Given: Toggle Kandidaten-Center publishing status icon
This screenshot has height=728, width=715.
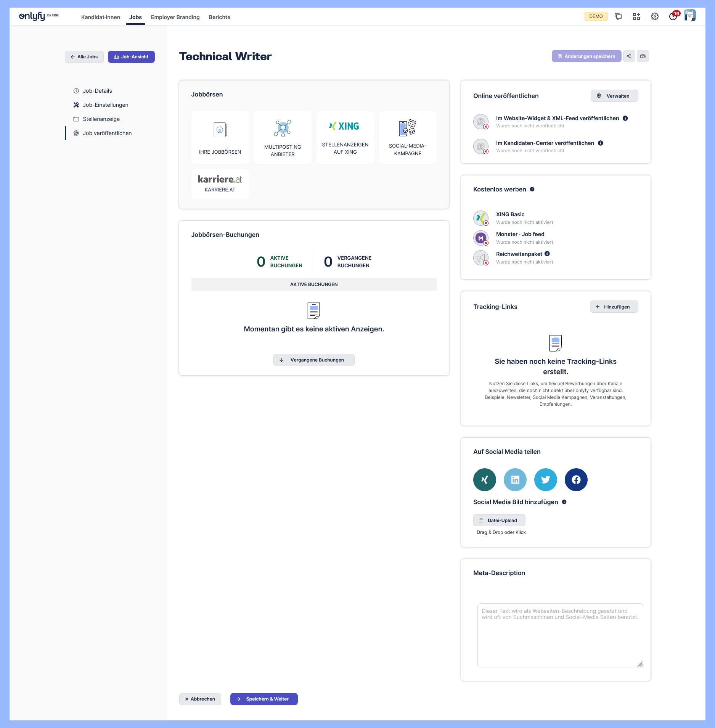Looking at the screenshot, I should click(481, 146).
